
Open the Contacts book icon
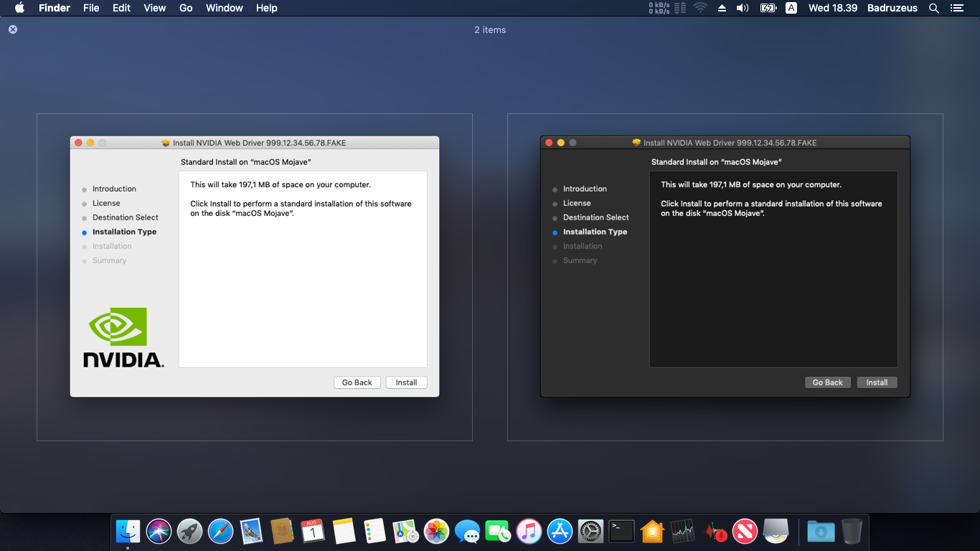(x=282, y=532)
